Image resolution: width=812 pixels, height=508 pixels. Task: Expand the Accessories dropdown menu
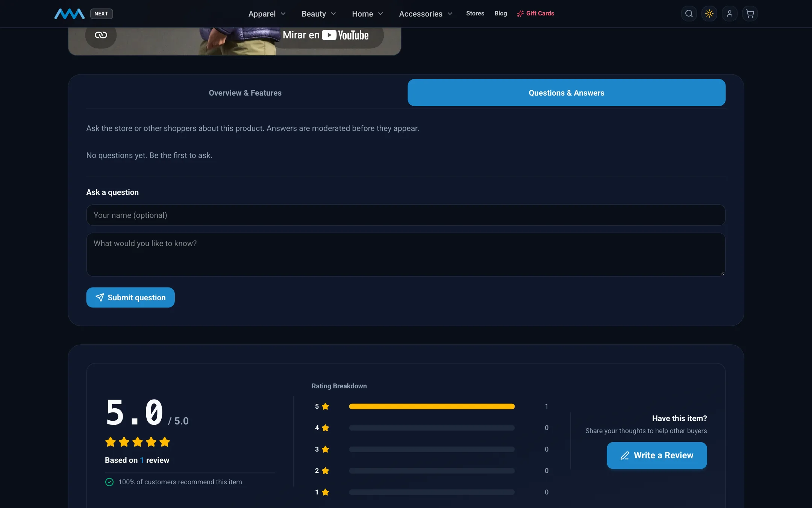tap(426, 14)
